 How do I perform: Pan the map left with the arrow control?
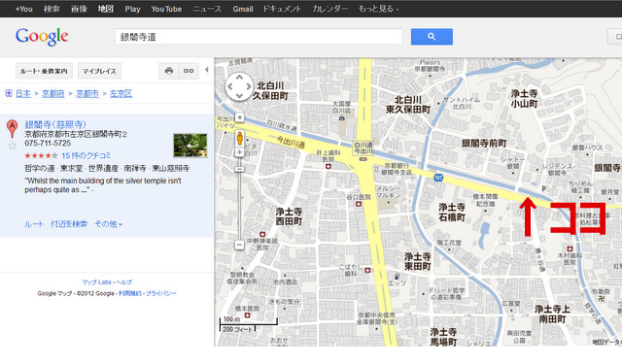230,86
